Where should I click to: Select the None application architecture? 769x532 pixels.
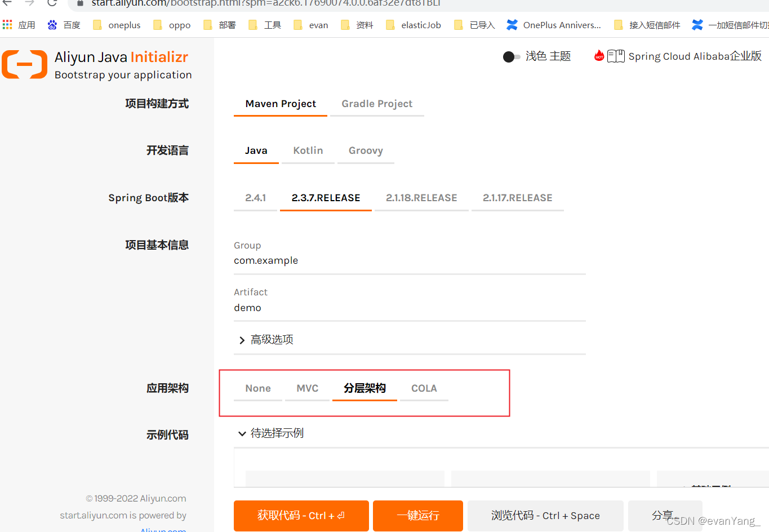(258, 389)
